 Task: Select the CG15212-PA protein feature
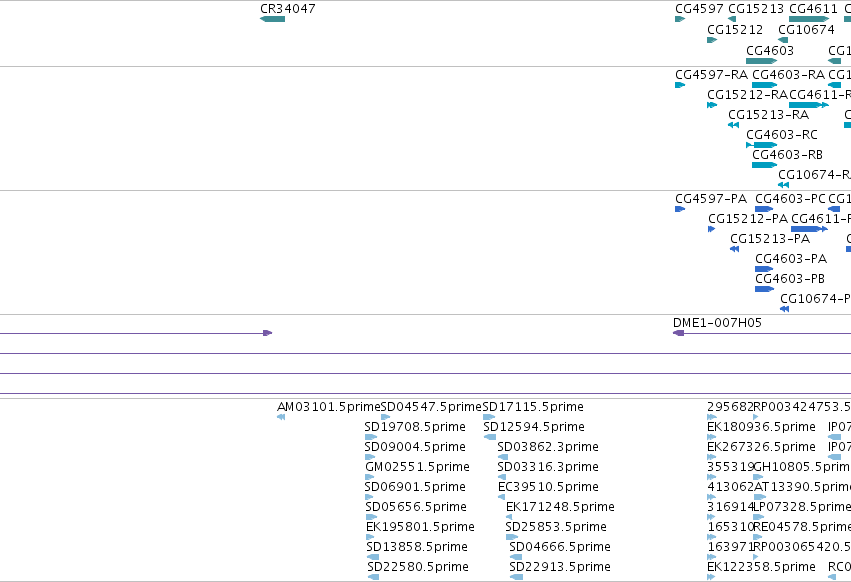712,229
